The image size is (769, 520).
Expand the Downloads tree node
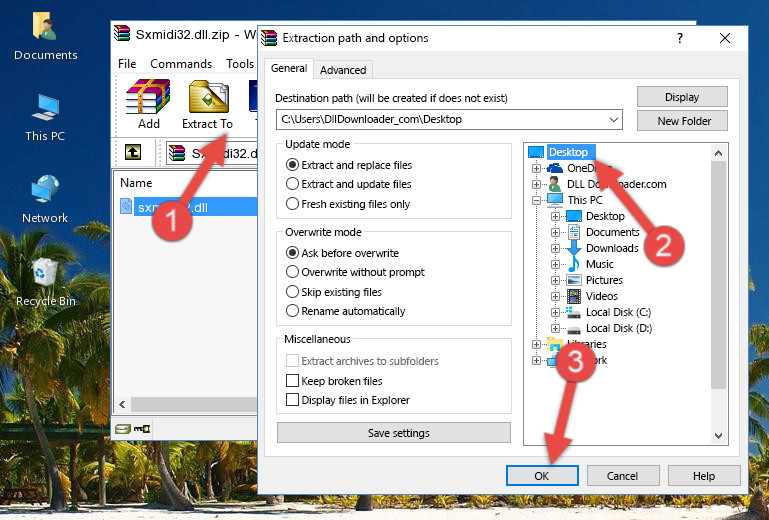pyautogui.click(x=555, y=248)
